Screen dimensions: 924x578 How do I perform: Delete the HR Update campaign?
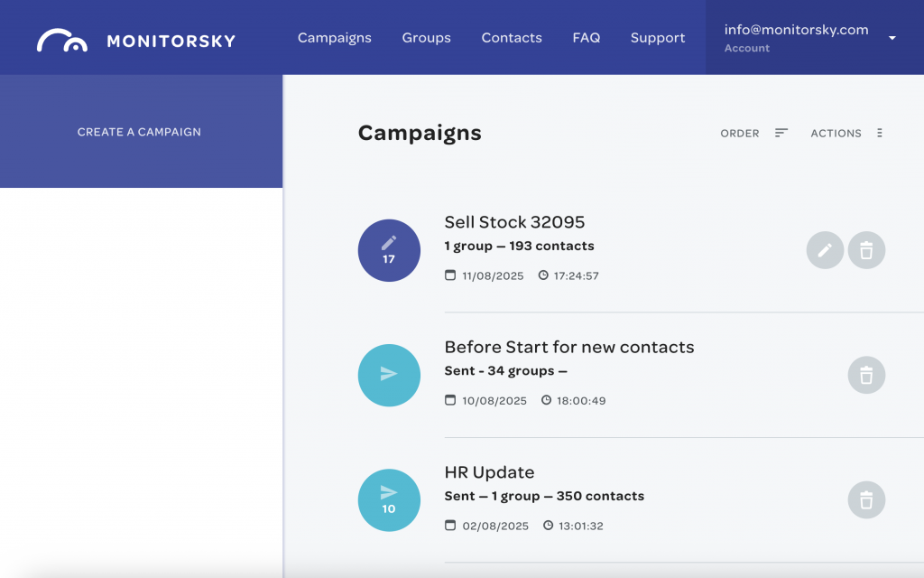tap(866, 500)
